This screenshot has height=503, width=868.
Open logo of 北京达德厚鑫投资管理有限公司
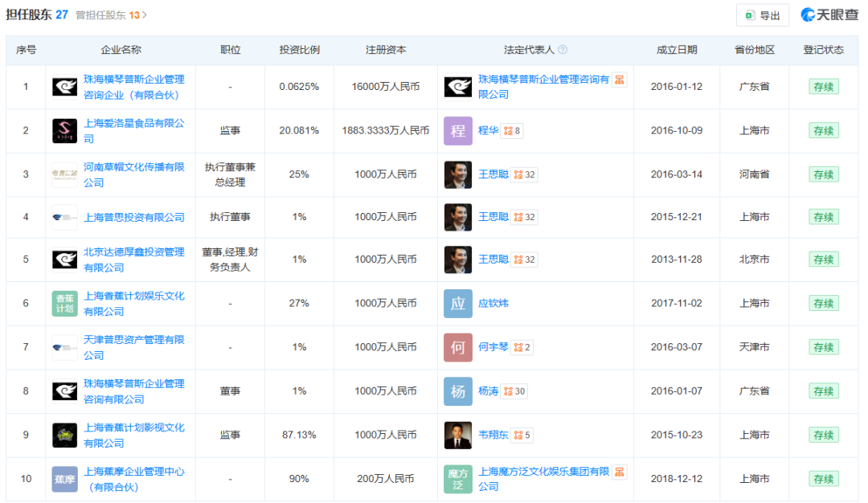(x=65, y=260)
